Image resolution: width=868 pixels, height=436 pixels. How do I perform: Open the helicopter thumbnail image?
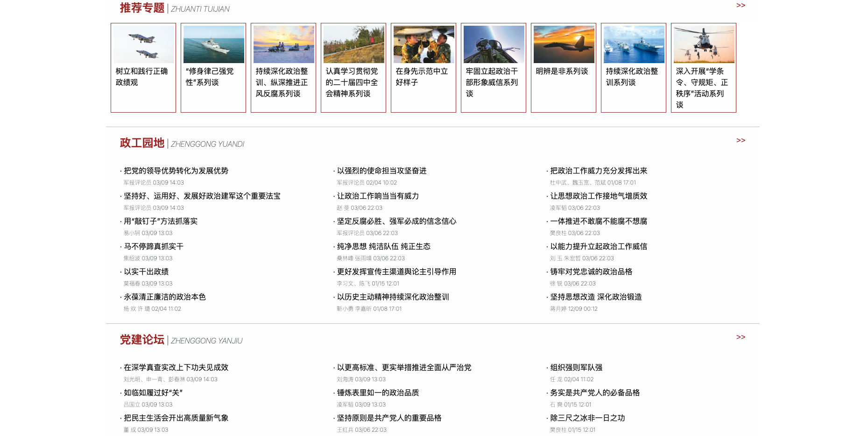(x=704, y=44)
